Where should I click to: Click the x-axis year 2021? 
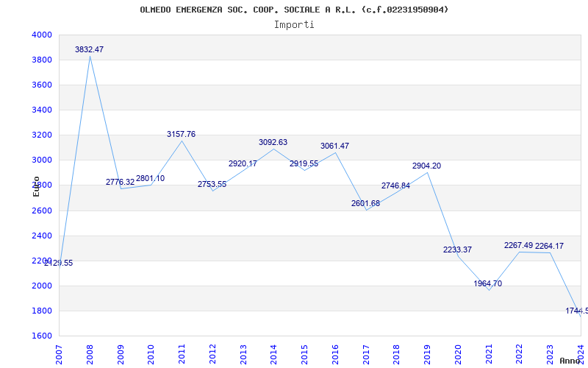tap(489, 355)
